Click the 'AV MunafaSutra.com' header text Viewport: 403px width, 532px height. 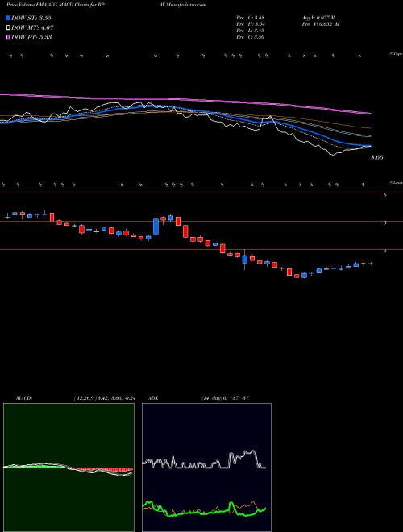185,6
